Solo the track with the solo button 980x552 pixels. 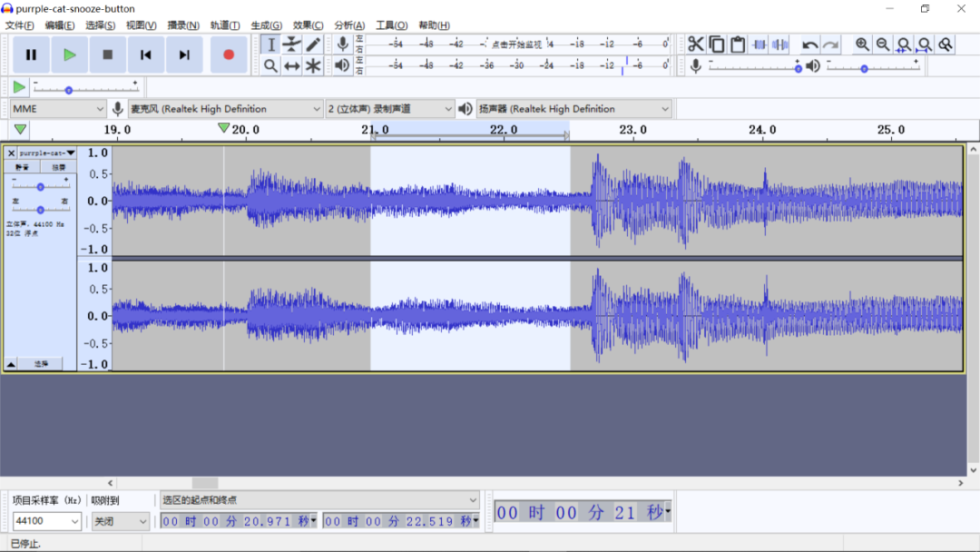tap(58, 167)
